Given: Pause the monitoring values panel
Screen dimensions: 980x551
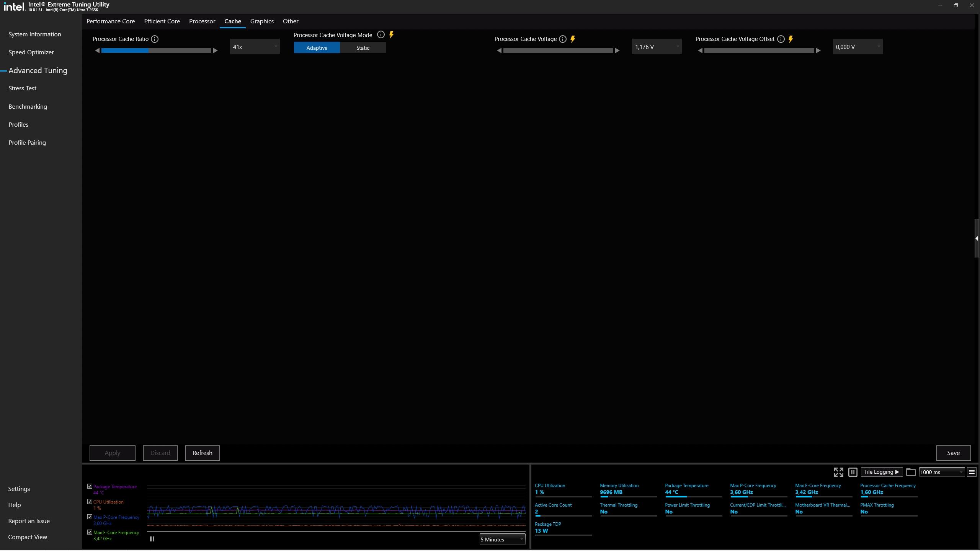Looking at the screenshot, I should pyautogui.click(x=853, y=472).
